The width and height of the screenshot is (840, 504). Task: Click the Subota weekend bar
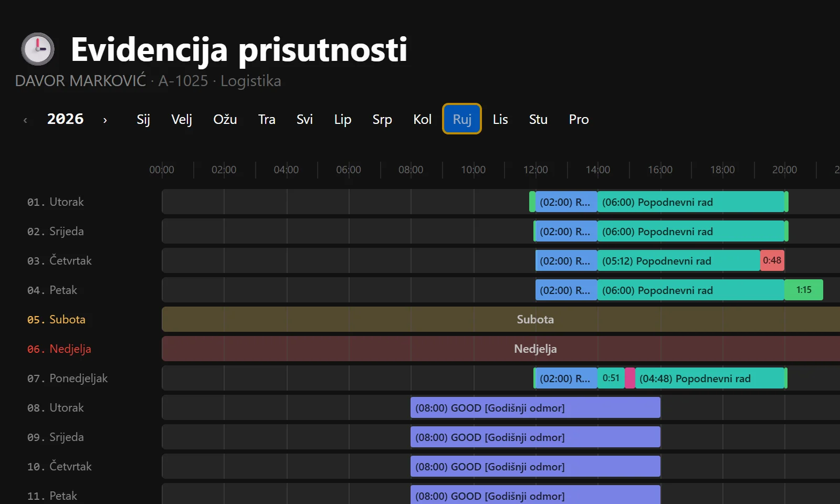pyautogui.click(x=501, y=319)
